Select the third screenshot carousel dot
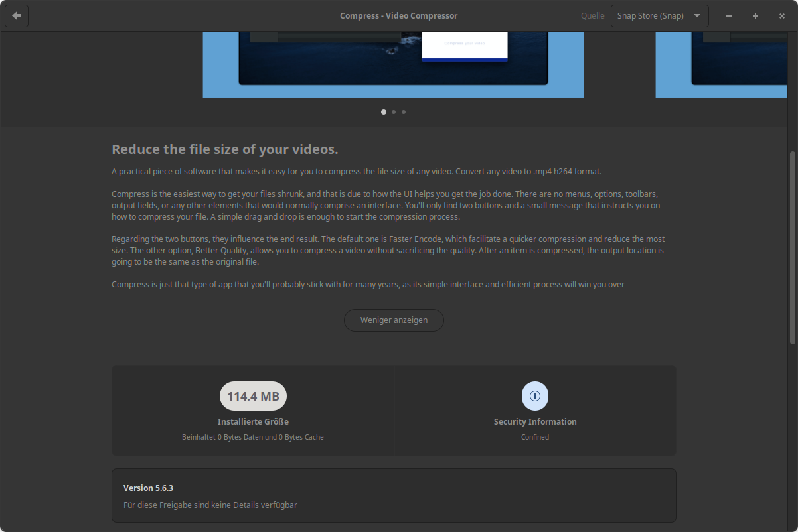This screenshot has width=798, height=532. [404, 112]
